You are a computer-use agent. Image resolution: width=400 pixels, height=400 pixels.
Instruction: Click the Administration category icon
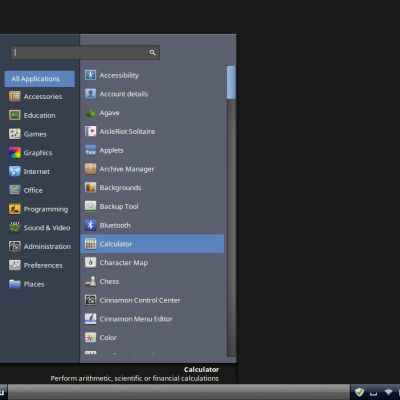coord(15,246)
